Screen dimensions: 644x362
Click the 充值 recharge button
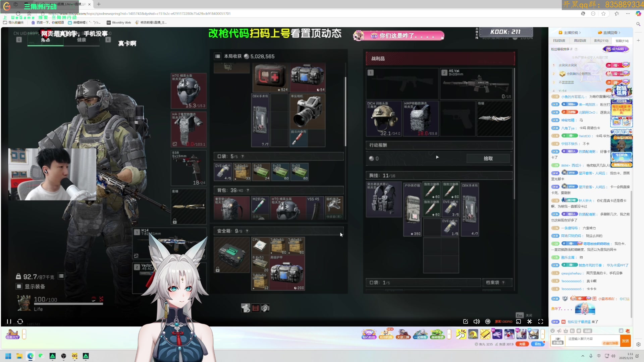[x=522, y=344]
